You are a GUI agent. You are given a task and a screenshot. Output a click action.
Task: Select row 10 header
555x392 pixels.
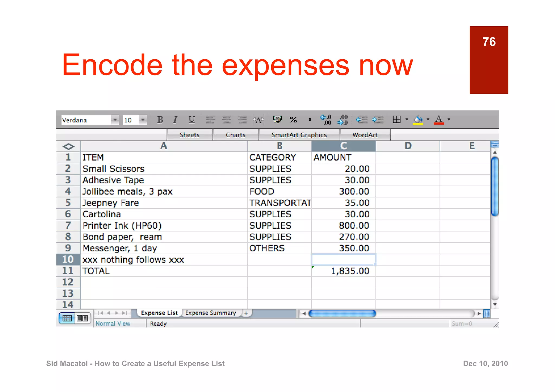tap(68, 260)
